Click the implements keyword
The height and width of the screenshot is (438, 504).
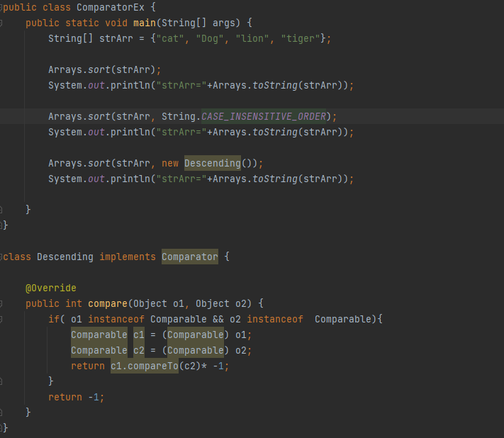coord(128,257)
